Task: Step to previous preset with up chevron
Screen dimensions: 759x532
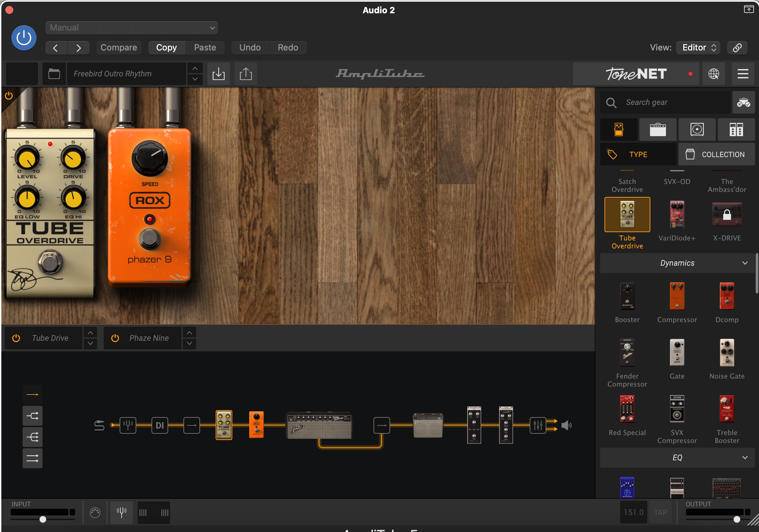Action: point(195,68)
